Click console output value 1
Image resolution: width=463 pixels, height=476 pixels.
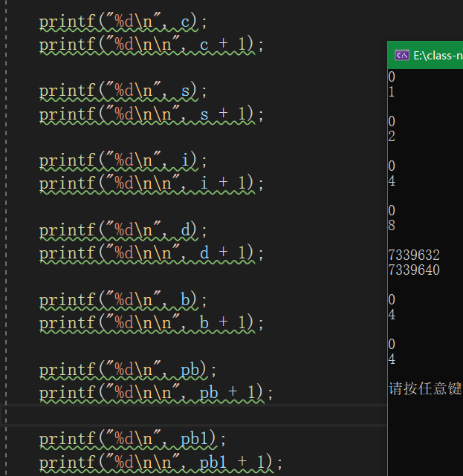392,91
